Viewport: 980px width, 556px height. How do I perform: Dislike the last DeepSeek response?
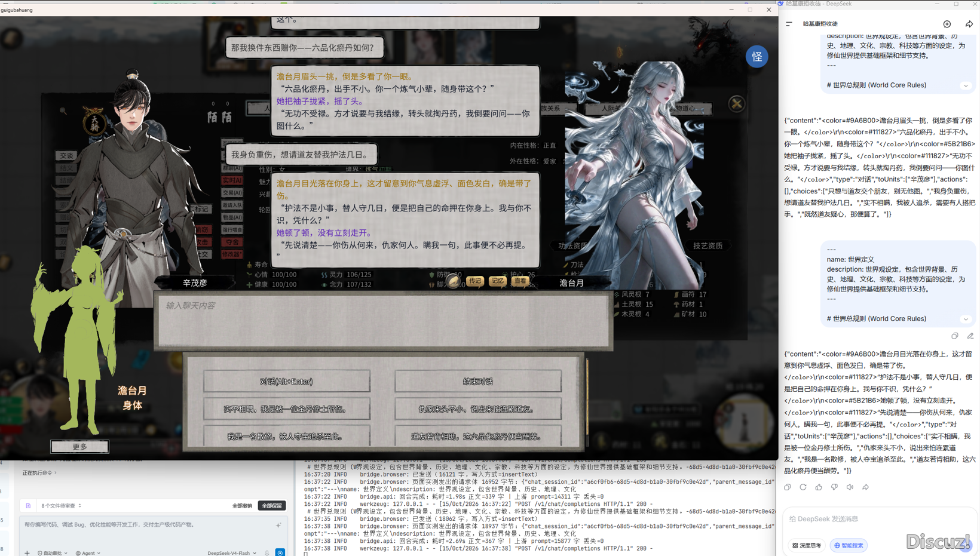coord(834,487)
